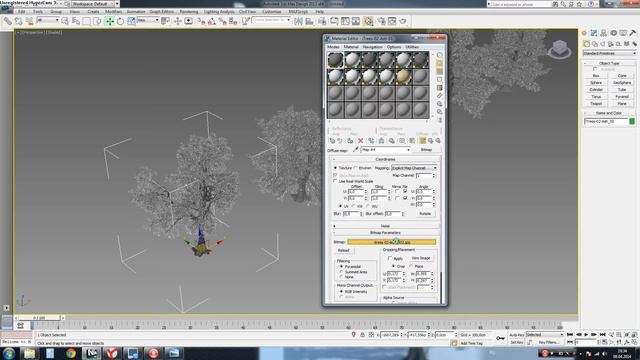Click the selection lock icon in status bar

click(362, 335)
